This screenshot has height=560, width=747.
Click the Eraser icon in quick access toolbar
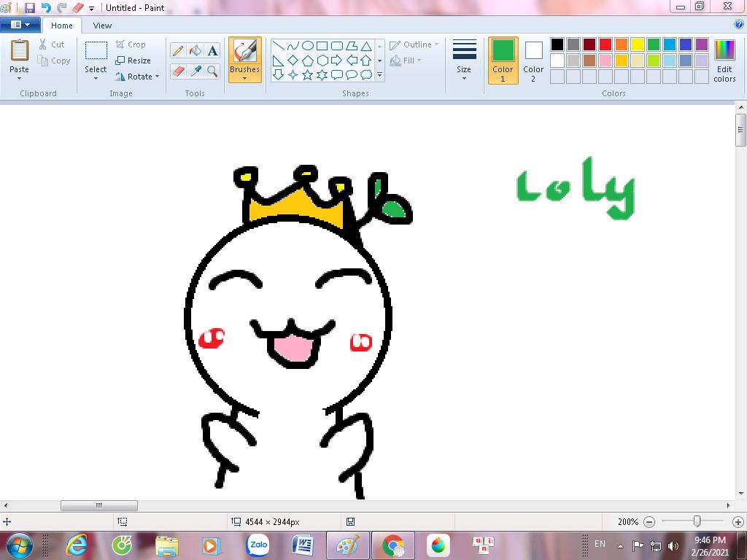[x=77, y=7]
